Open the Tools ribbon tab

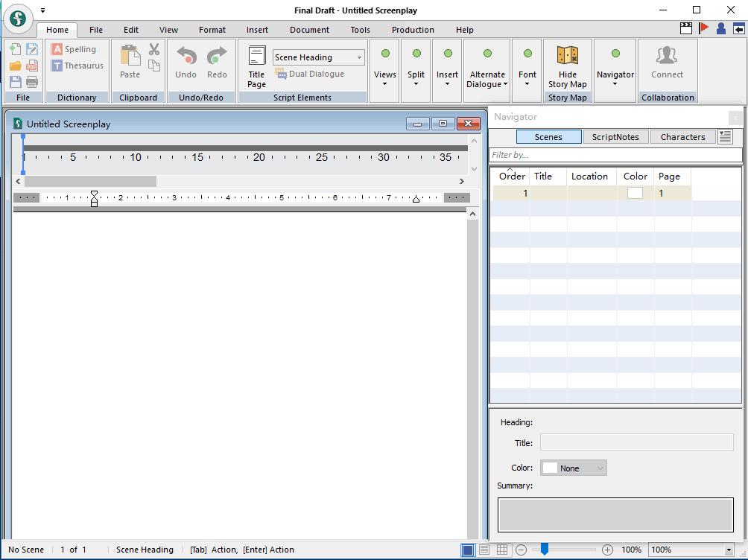360,30
